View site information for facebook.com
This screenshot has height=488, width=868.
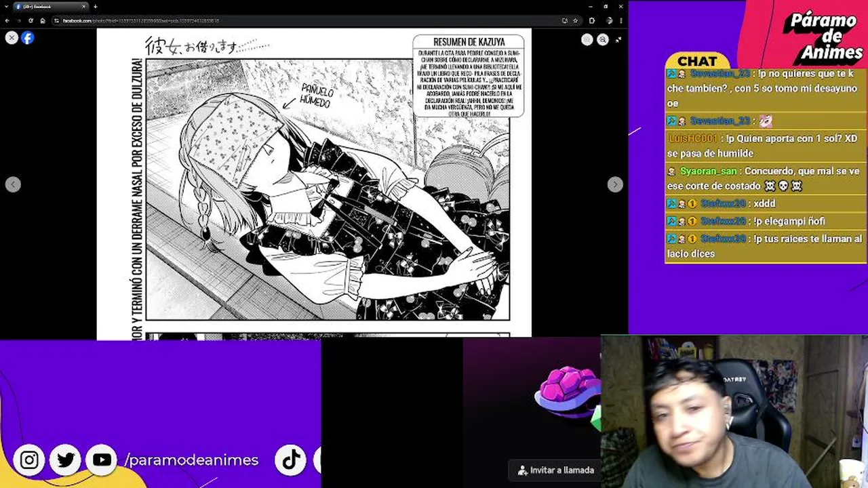57,20
